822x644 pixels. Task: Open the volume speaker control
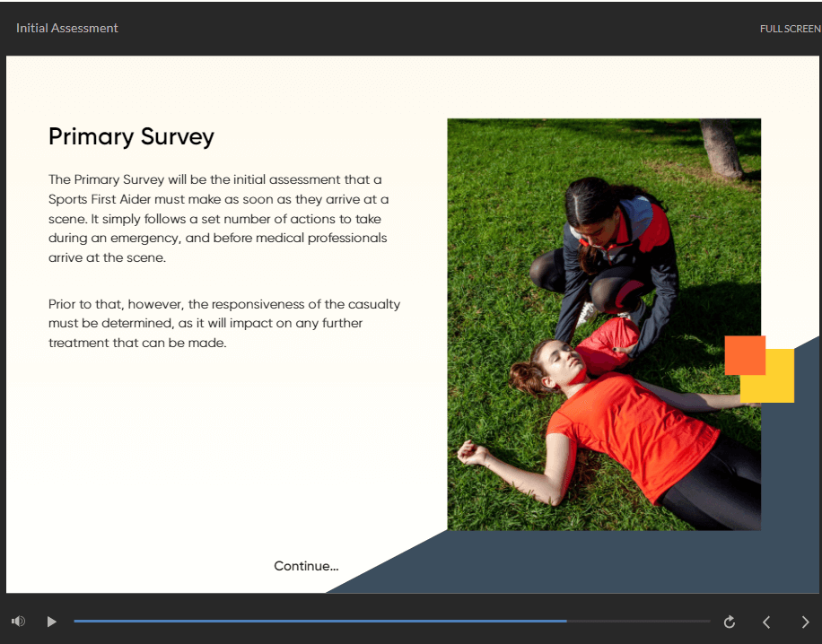click(x=18, y=621)
